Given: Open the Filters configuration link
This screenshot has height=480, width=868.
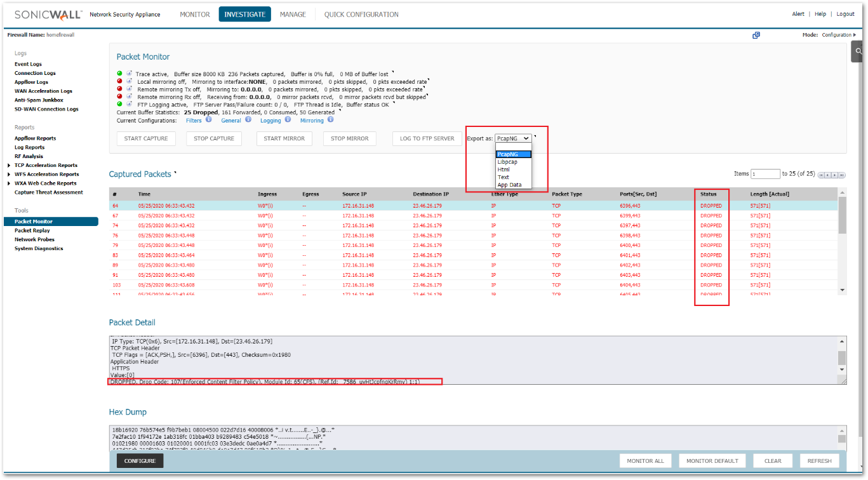Looking at the screenshot, I should (194, 121).
